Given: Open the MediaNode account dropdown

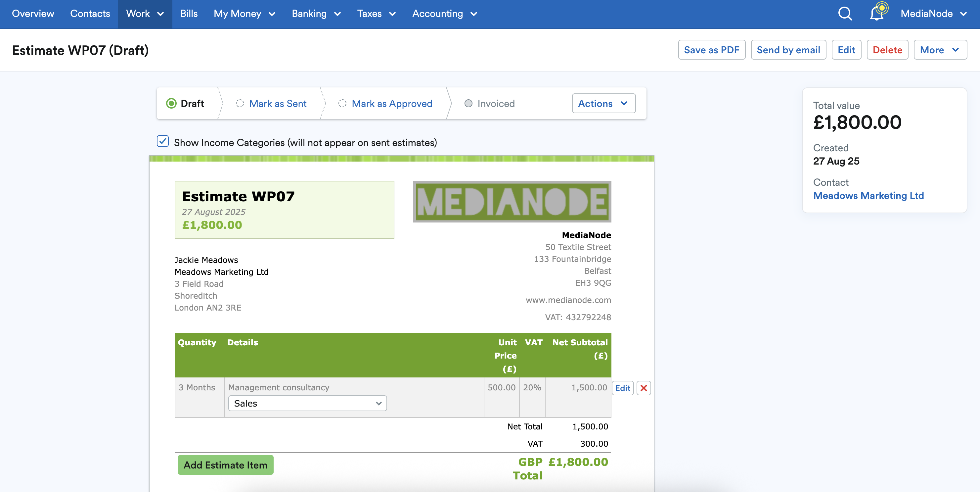Looking at the screenshot, I should coord(934,14).
